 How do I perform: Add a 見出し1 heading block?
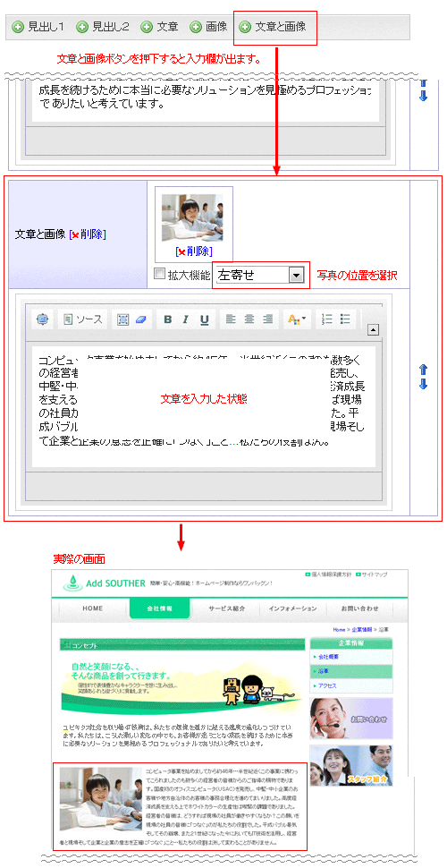(38, 27)
